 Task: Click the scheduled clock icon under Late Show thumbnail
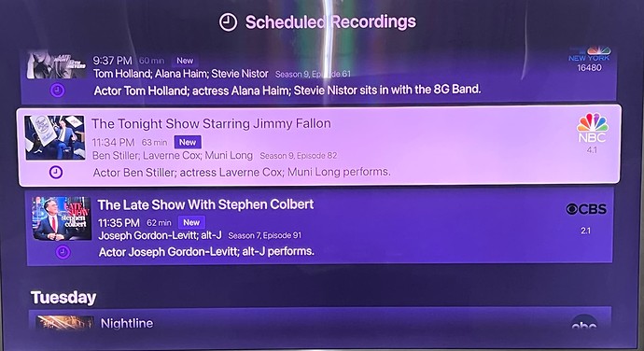(63, 252)
